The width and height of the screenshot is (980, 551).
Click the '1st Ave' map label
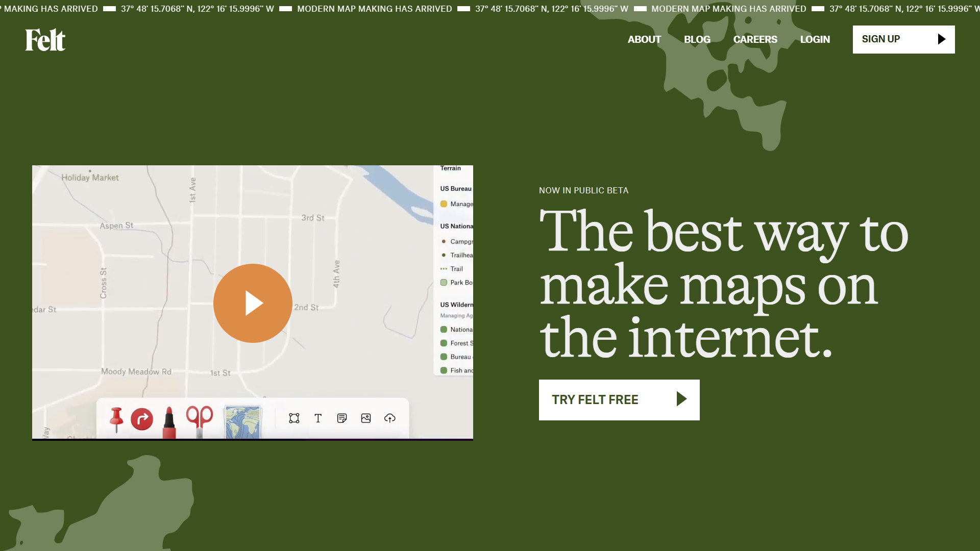coord(193,190)
